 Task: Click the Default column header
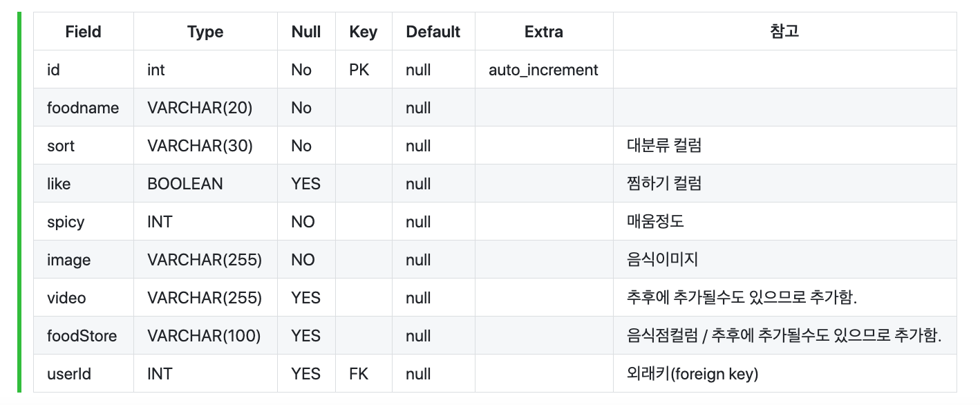click(433, 31)
